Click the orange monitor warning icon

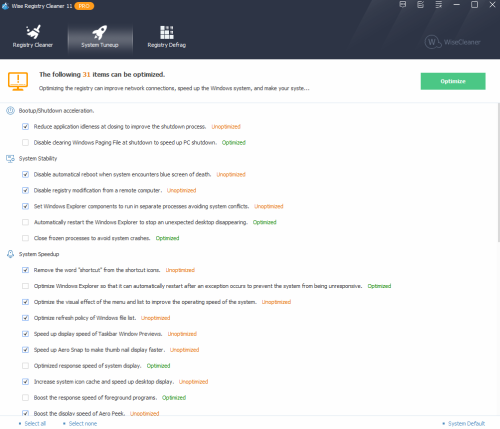[18, 81]
